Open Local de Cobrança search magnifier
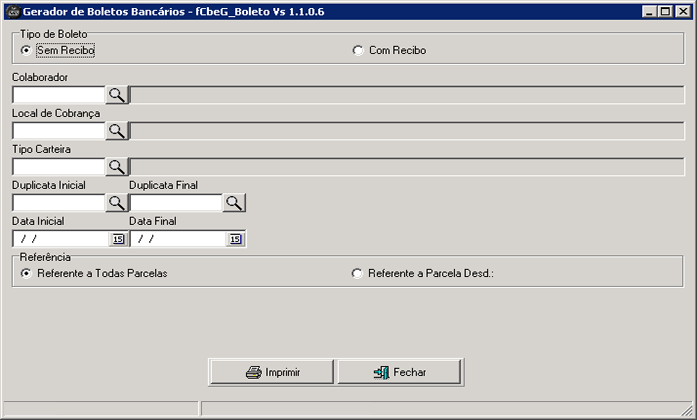 (117, 131)
